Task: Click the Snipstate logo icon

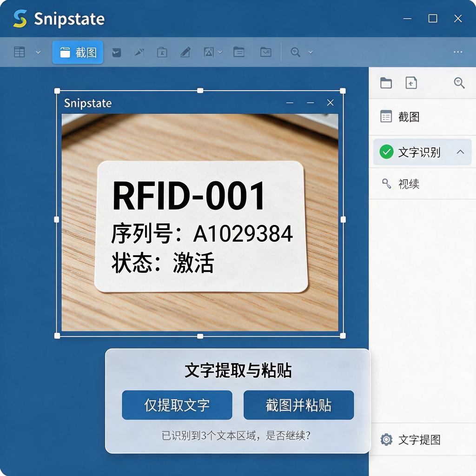Action: (20, 19)
